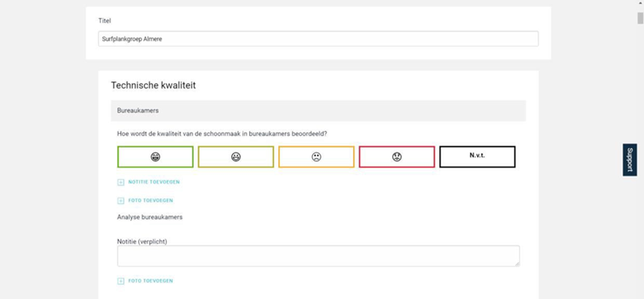Click the Technische kwaliteit heading

[x=153, y=85]
